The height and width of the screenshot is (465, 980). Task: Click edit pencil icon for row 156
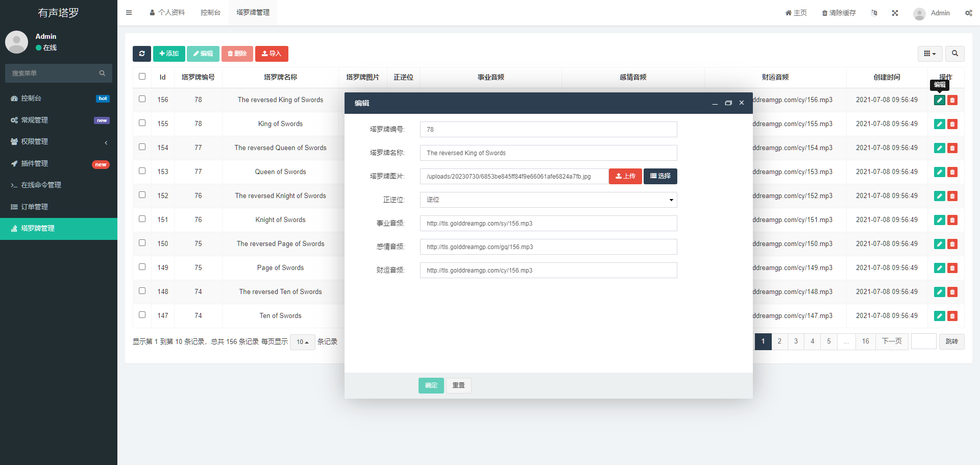point(939,100)
